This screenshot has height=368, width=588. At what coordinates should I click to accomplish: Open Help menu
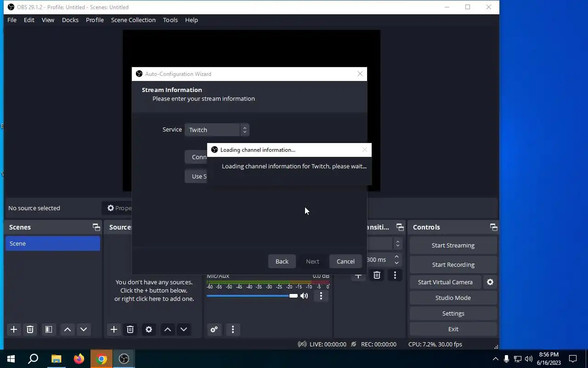192,20
